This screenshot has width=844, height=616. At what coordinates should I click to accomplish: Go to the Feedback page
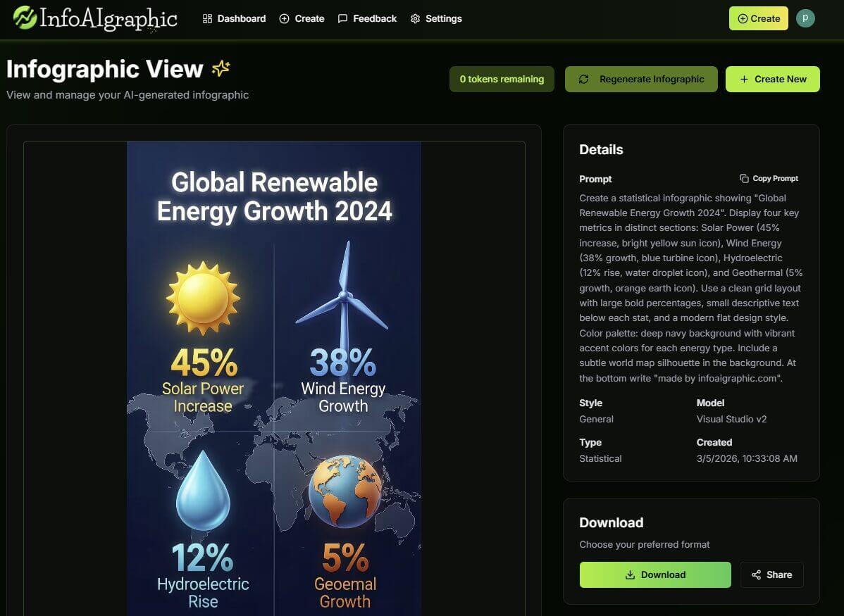pos(367,18)
